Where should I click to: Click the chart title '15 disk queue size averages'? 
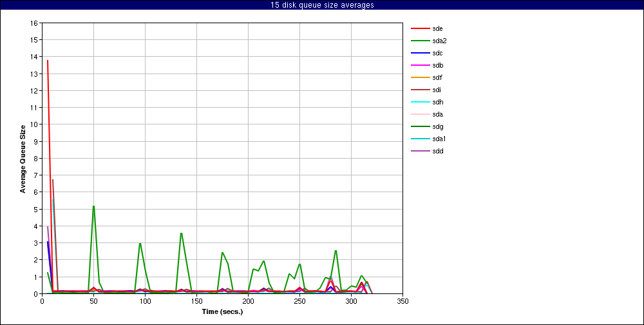click(x=322, y=5)
